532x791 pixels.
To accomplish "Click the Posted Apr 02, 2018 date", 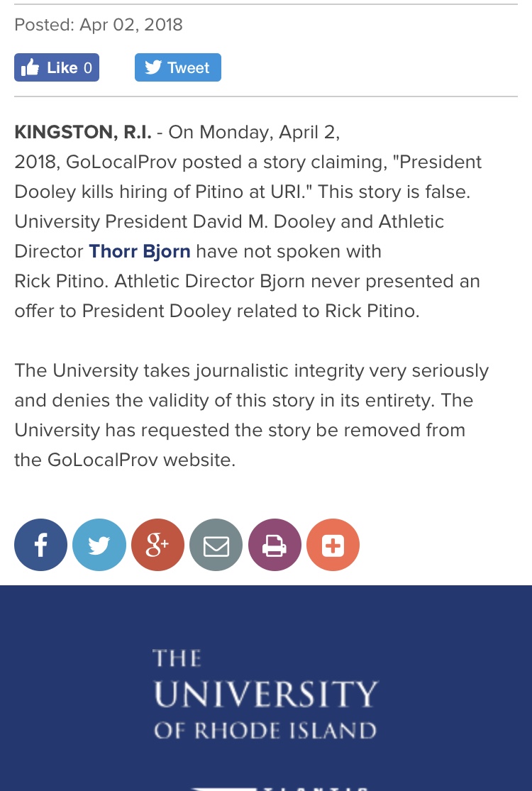I will click(x=99, y=25).
